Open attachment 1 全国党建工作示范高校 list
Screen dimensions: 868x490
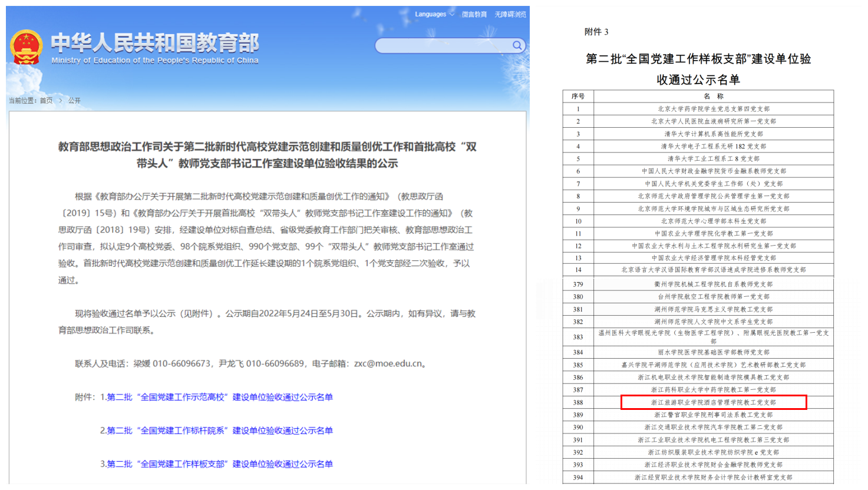[x=220, y=397]
